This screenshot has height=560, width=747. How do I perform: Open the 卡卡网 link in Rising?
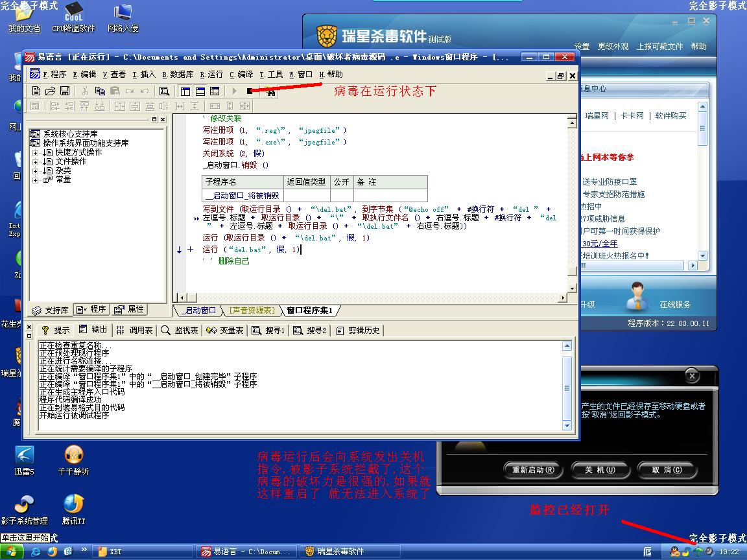632,116
